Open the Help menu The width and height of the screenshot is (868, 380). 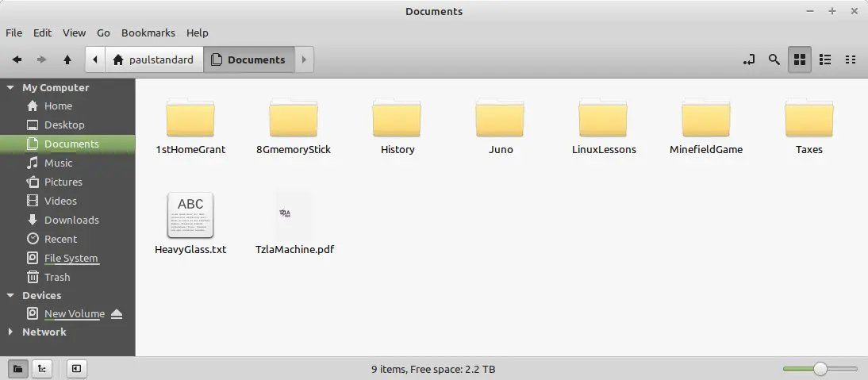pyautogui.click(x=197, y=33)
